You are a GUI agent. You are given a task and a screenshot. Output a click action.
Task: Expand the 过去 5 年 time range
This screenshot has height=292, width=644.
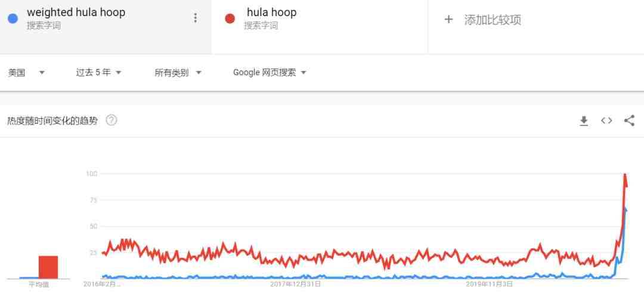(x=98, y=73)
